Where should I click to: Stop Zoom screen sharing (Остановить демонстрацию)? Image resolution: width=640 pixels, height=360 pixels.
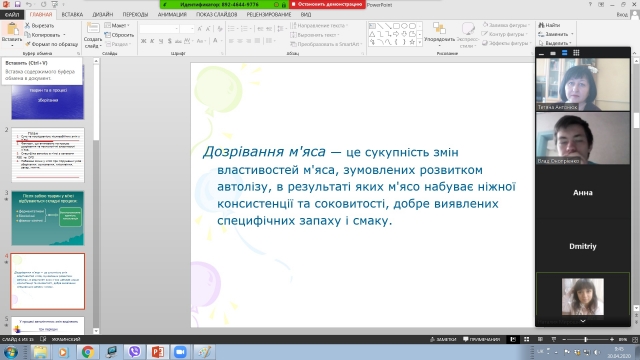[327, 4]
